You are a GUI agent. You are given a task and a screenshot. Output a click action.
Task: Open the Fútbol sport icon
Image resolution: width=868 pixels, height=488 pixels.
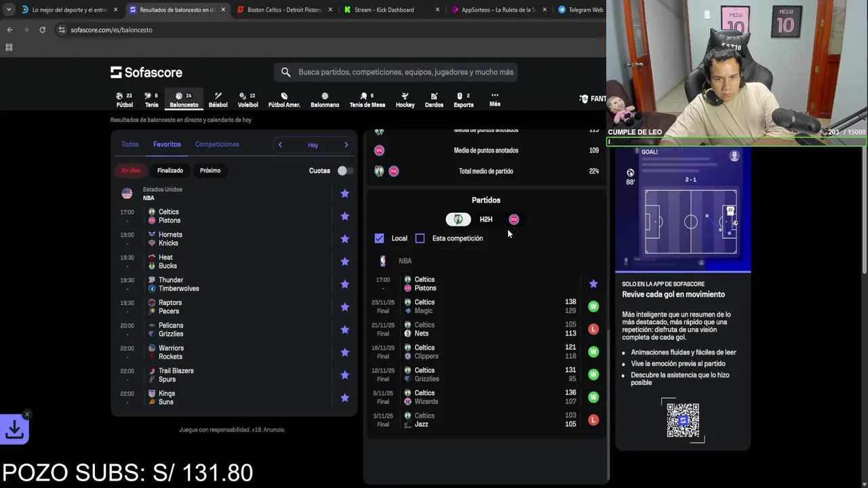[124, 100]
